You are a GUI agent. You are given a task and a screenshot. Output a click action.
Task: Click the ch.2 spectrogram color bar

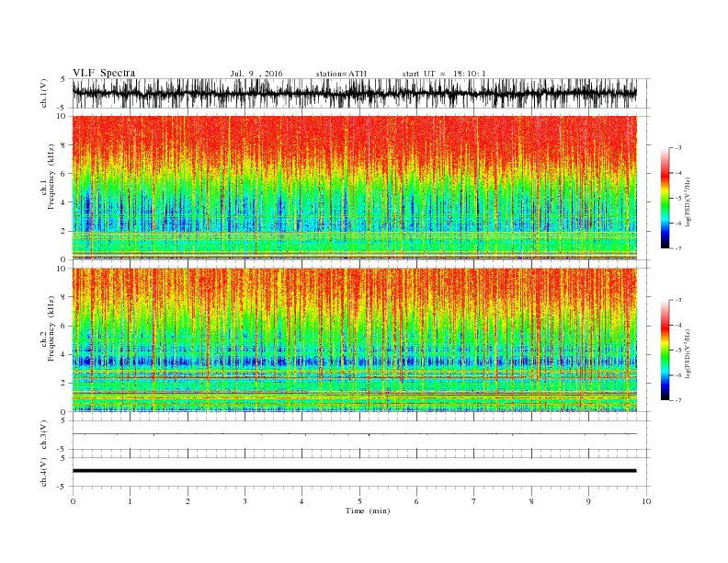tap(665, 350)
